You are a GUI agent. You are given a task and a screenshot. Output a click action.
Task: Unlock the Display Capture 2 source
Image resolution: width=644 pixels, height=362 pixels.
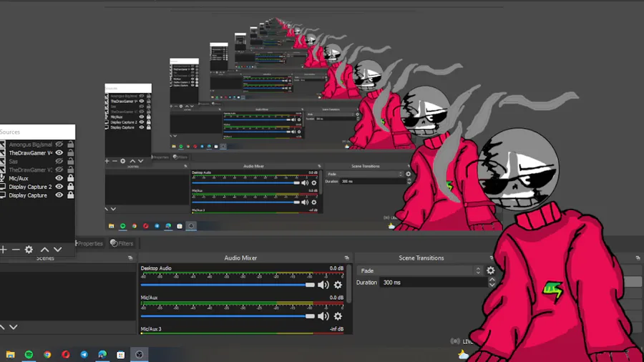tap(71, 187)
